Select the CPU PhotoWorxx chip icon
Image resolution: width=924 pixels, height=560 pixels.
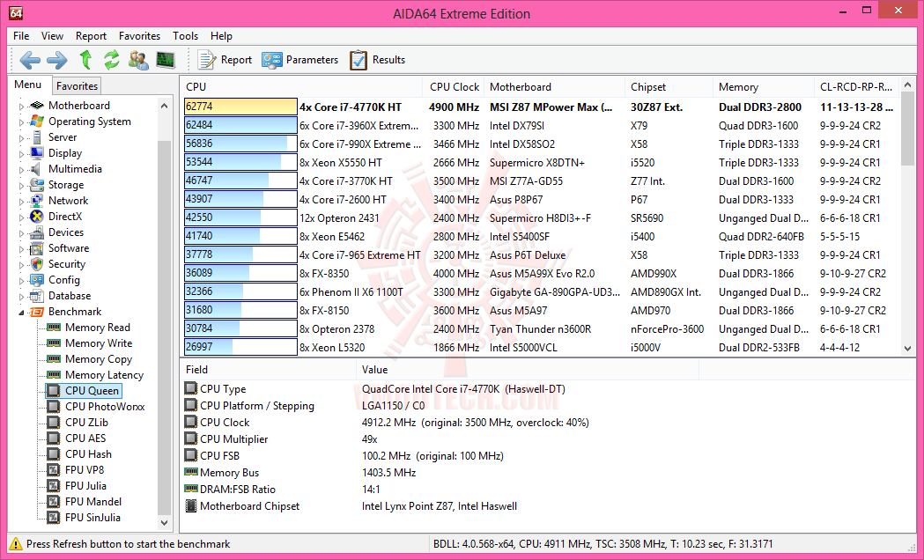tap(54, 407)
